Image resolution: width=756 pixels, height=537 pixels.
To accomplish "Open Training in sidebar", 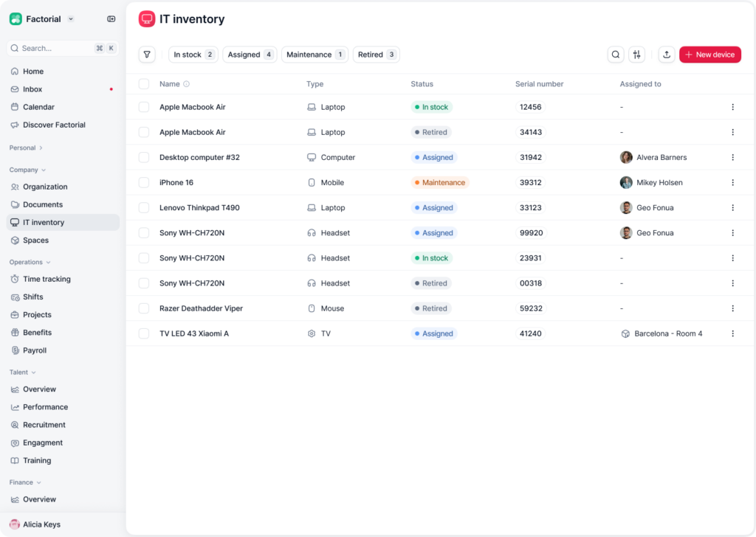I will click(x=63, y=460).
